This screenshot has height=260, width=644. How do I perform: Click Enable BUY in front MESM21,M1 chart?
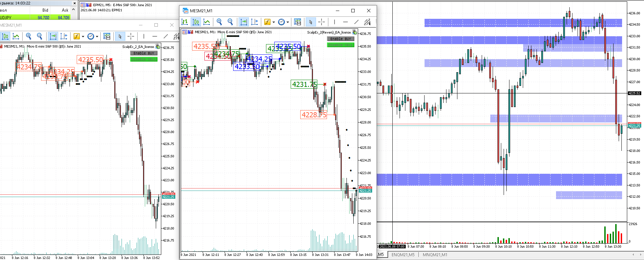341,39
